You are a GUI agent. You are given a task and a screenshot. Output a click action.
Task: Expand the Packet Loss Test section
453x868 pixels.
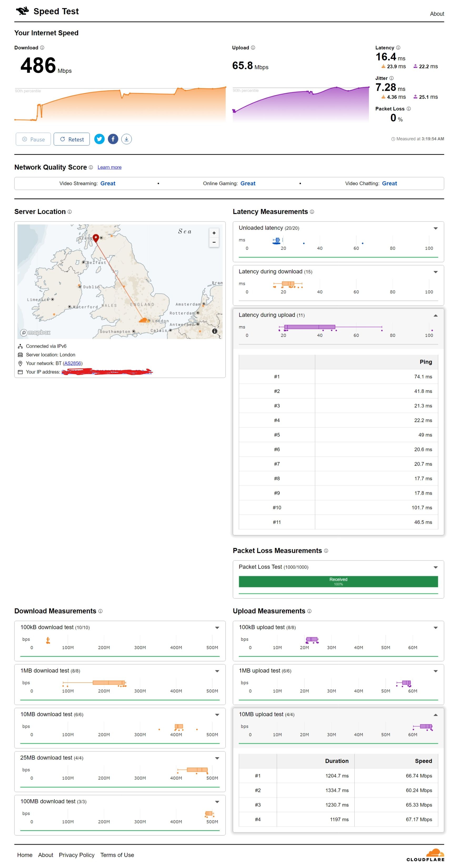pyautogui.click(x=435, y=567)
